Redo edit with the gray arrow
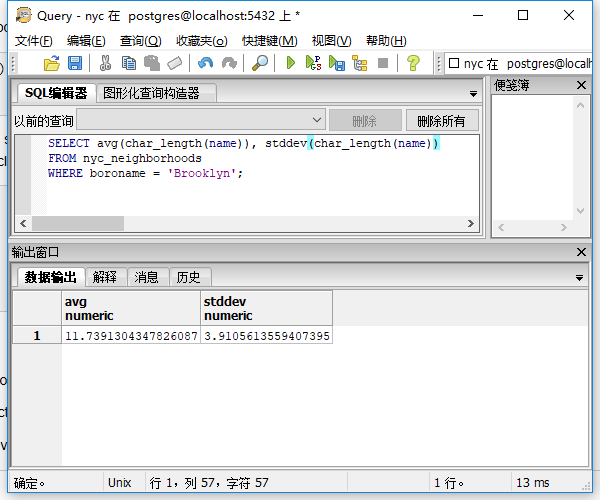The image size is (600, 500). click(x=229, y=63)
